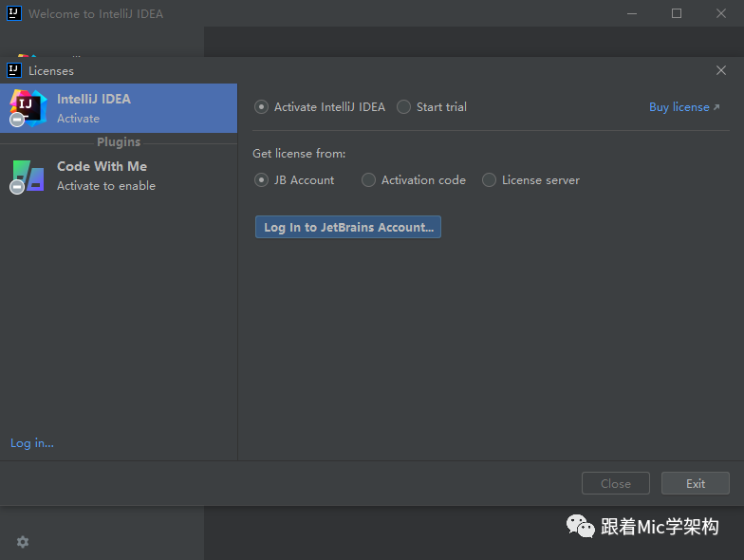Close the Licenses dialog with X
The width and height of the screenshot is (744, 560).
pyautogui.click(x=721, y=70)
